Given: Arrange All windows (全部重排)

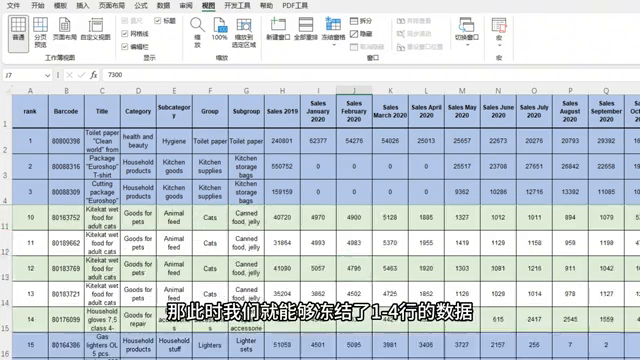Looking at the screenshot, I should click(306, 29).
